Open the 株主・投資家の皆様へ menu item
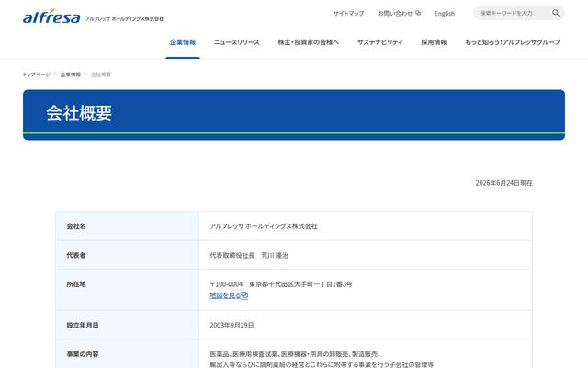 (309, 42)
